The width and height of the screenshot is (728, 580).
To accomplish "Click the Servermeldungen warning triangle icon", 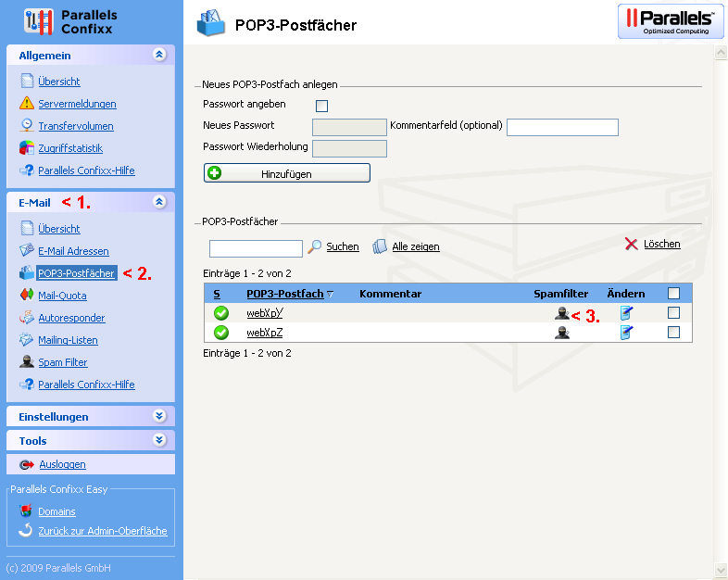I will click(x=27, y=103).
